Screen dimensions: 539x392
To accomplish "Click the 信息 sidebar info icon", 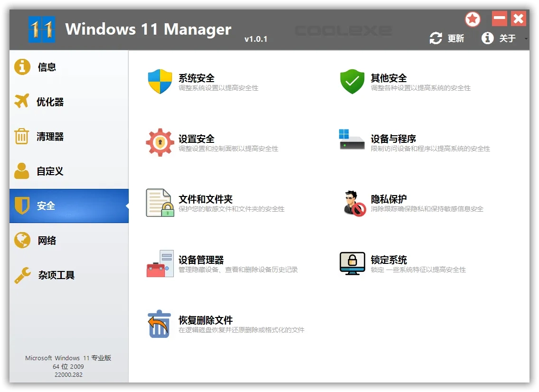I will (22, 66).
